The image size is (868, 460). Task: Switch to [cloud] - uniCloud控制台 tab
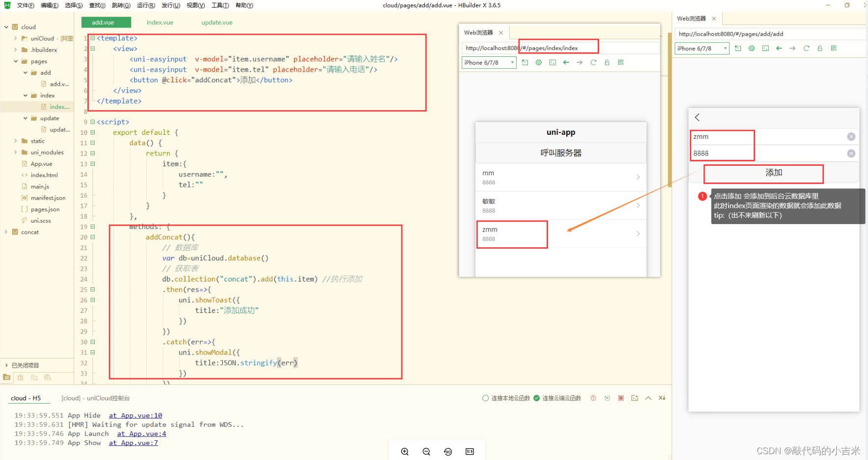coord(96,398)
